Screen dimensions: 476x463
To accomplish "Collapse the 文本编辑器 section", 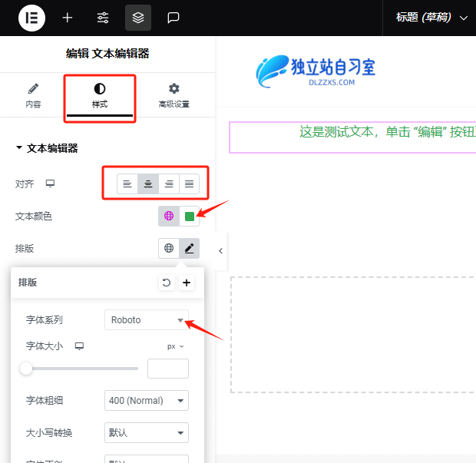I will (47, 148).
